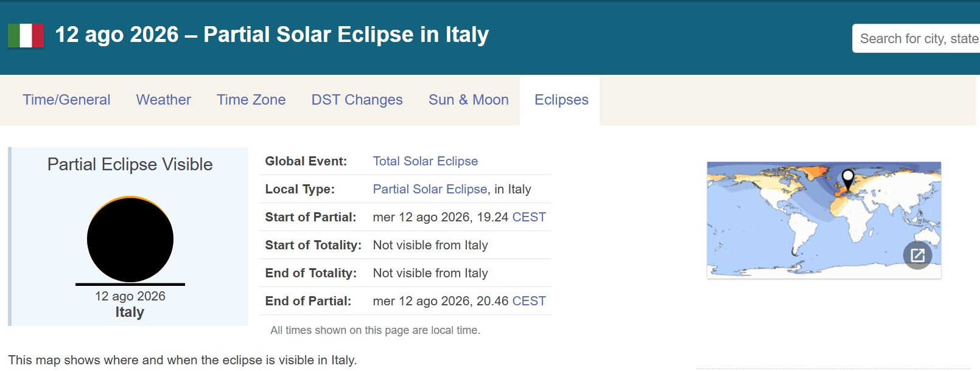Click the Partial Eclipse Visible heading
The image size is (980, 371).
click(130, 164)
